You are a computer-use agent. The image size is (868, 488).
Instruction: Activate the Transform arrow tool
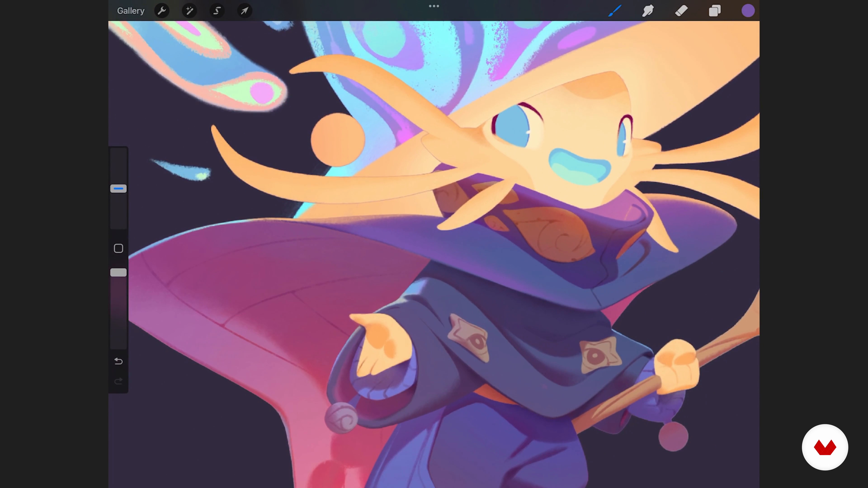point(245,11)
